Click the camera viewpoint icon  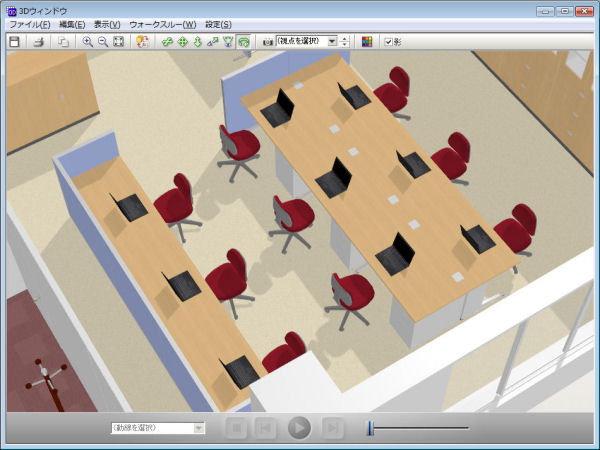tap(268, 41)
